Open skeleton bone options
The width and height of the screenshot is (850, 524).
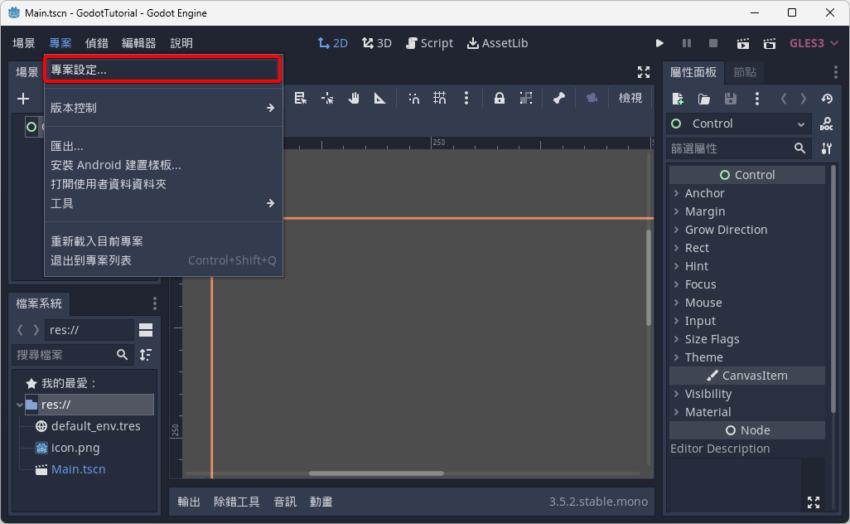tap(559, 98)
